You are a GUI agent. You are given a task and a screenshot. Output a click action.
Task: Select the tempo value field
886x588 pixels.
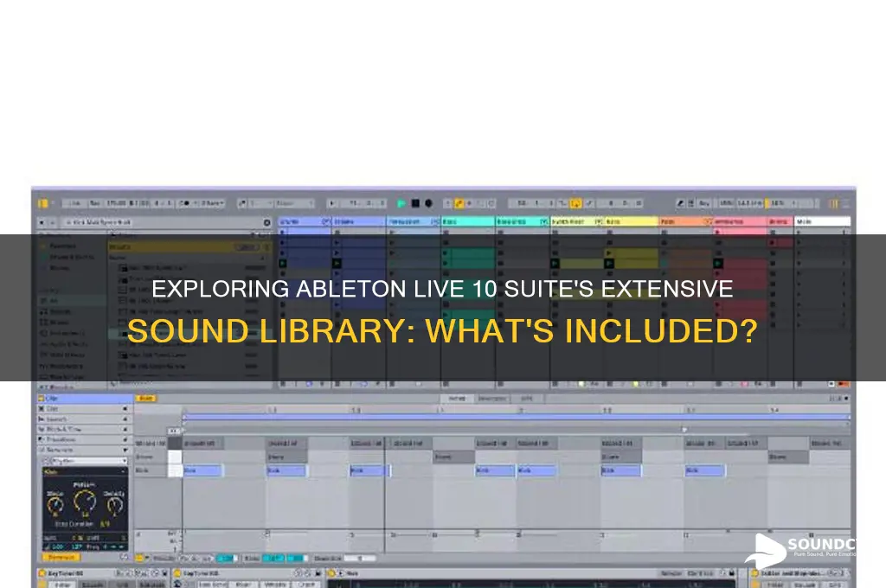click(x=116, y=203)
